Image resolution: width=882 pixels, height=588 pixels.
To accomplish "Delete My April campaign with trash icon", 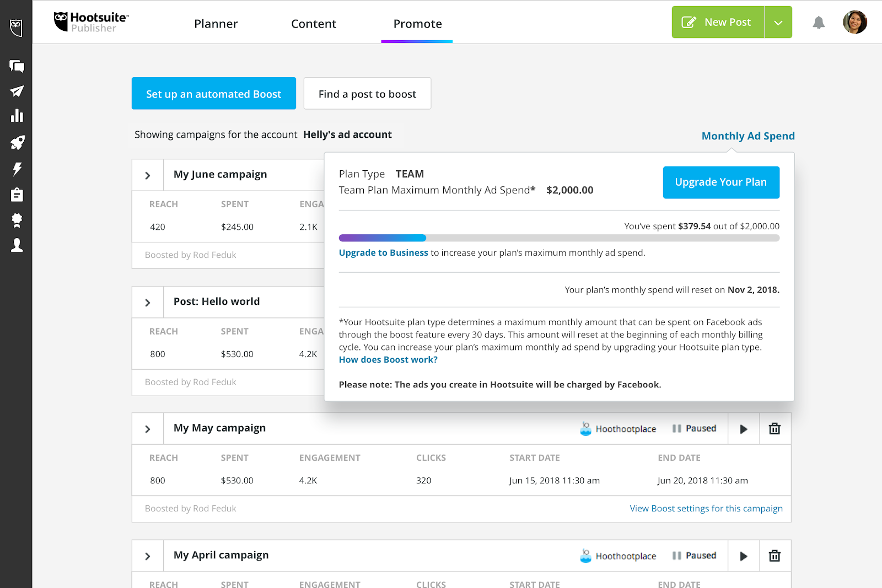I will (x=775, y=556).
